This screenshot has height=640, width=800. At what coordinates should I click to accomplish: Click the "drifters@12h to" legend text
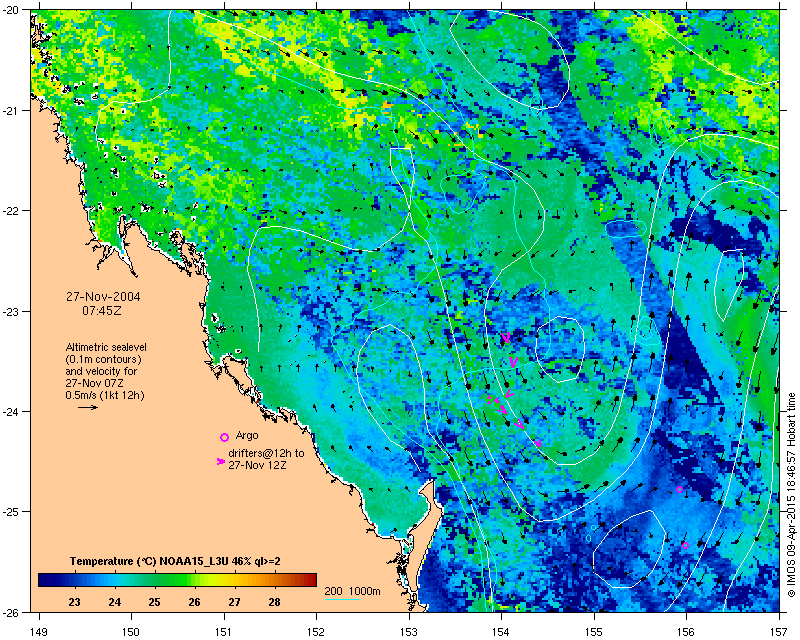(x=266, y=453)
